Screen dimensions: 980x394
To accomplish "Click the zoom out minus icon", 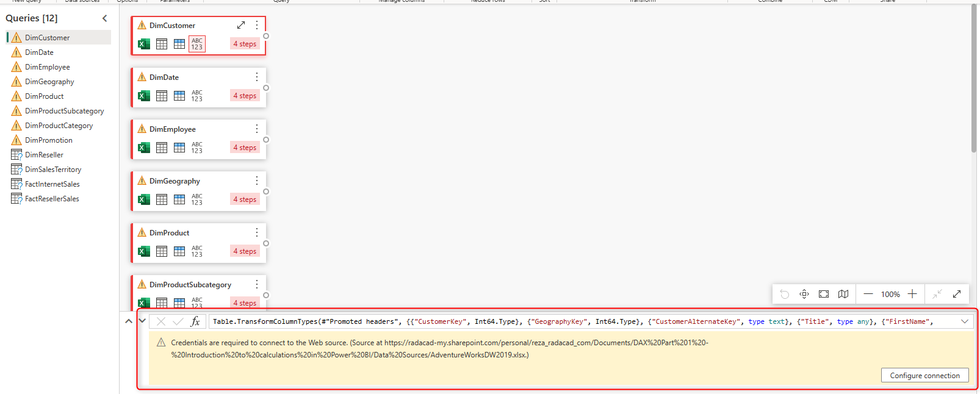I will [x=868, y=294].
